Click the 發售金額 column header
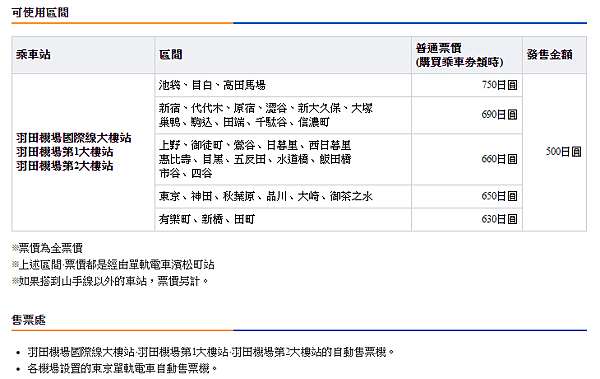600x379 pixels. pos(549,55)
